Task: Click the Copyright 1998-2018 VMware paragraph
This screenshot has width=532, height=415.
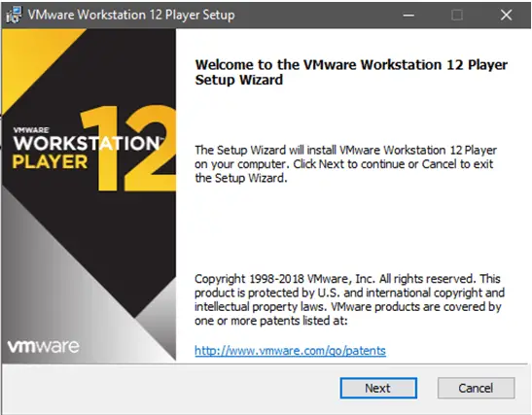Action: tap(349, 299)
